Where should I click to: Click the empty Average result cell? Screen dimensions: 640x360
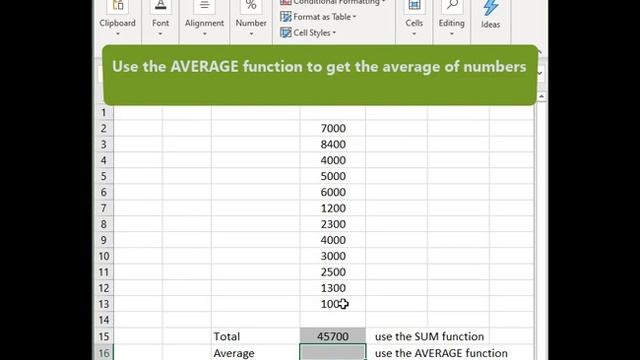[x=333, y=353]
